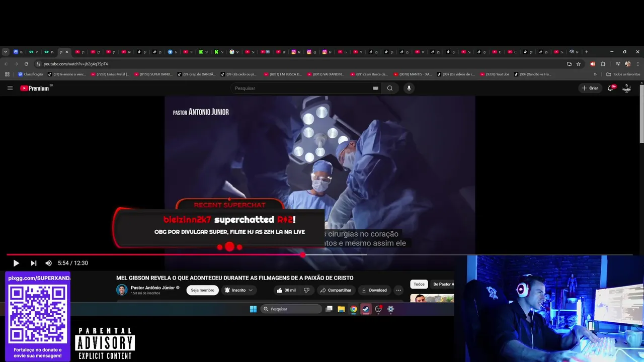
Task: Open the (8159) SUPER XAND bookmark
Action: [153, 74]
